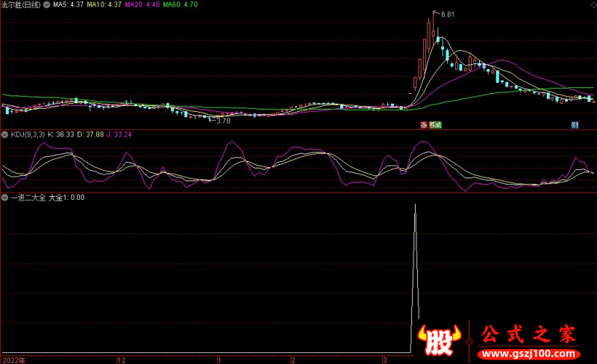Open the www.gszj100.com link
Screen dimensions: 597x364
click(x=531, y=353)
